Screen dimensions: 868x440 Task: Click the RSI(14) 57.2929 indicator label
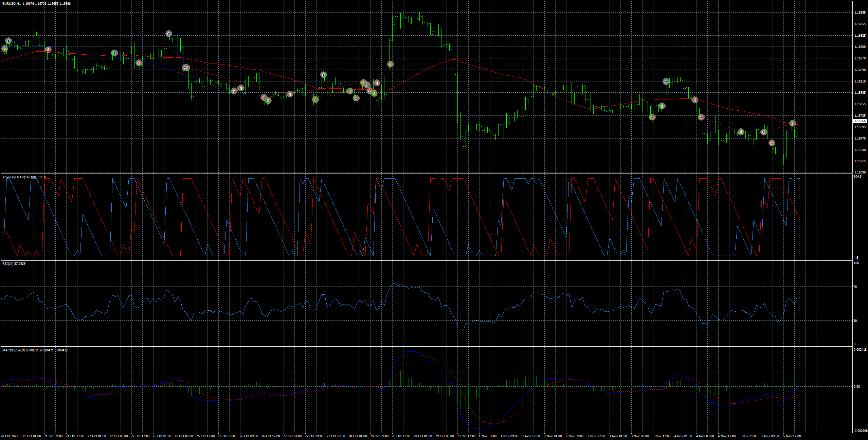point(14,263)
